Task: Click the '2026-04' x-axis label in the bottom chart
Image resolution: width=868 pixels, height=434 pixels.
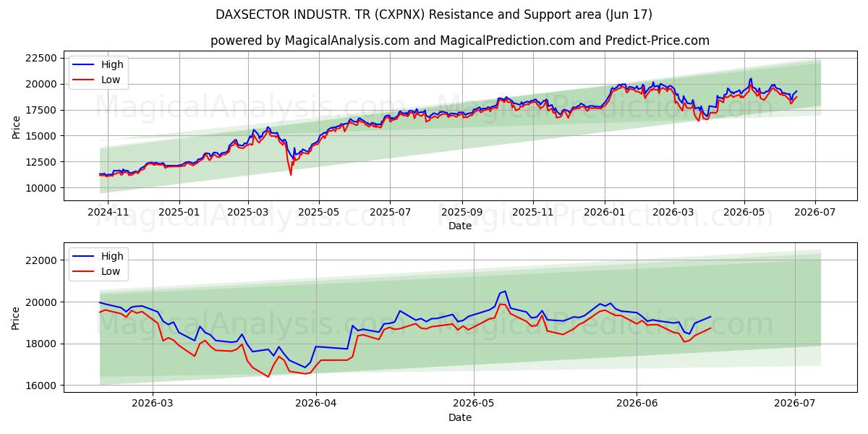Action: 317,404
